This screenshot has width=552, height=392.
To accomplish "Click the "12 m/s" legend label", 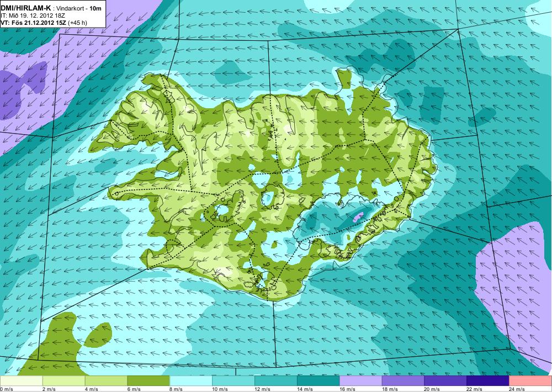I will tap(263, 389).
